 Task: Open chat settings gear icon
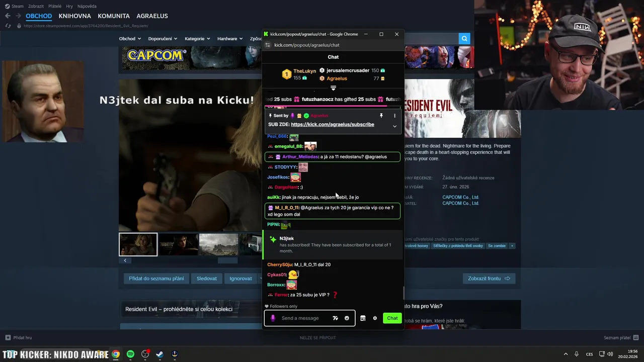coord(375,318)
